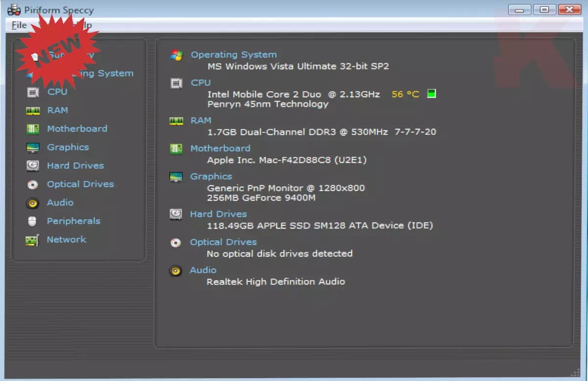Click the window corner size grip

click(x=575, y=372)
